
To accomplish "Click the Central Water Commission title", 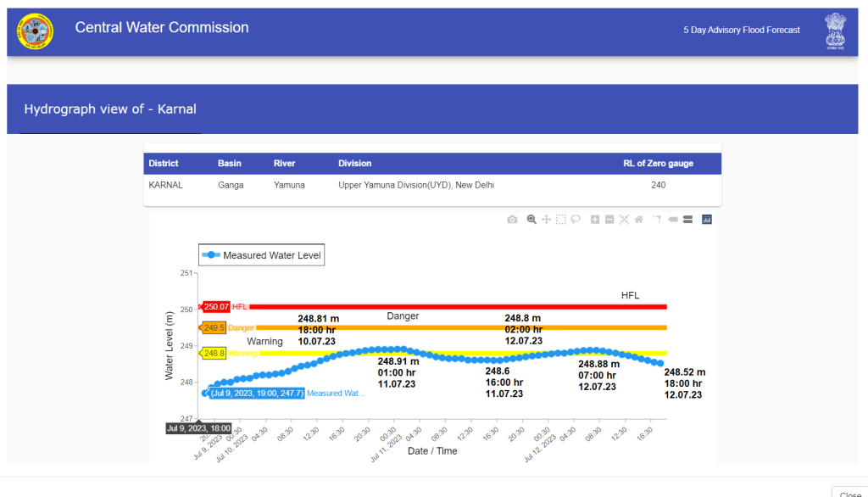I will click(x=162, y=27).
